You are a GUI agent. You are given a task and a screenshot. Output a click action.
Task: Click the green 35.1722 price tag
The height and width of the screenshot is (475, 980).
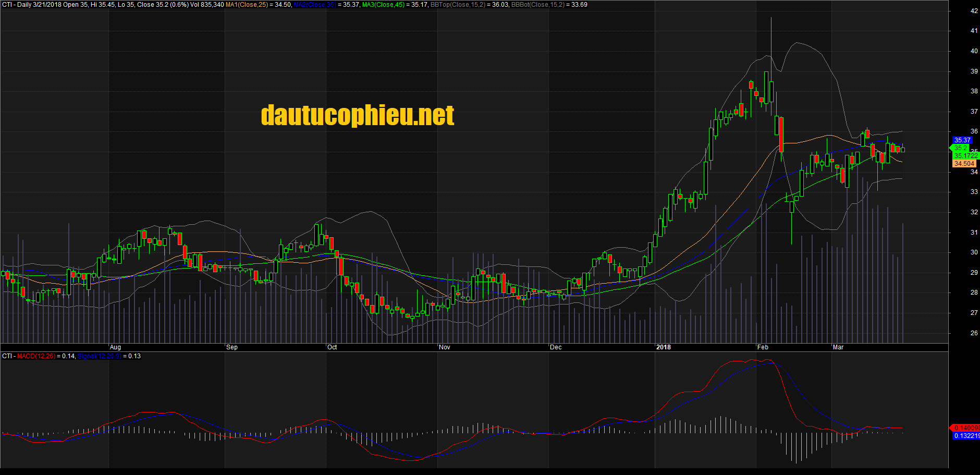coord(966,156)
